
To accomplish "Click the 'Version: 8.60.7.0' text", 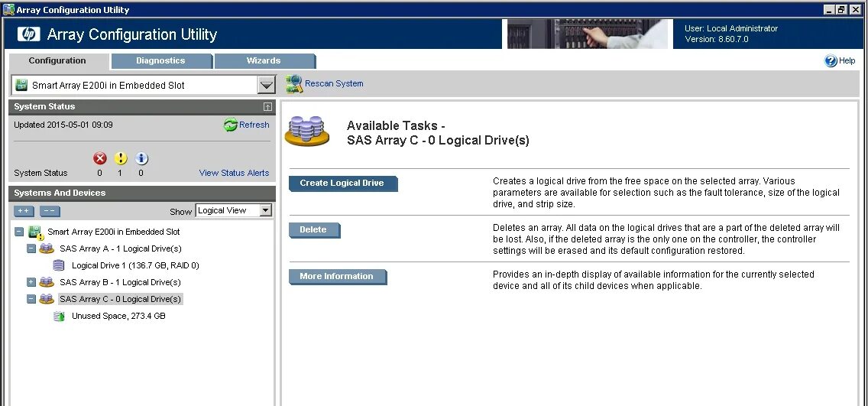I will (x=716, y=39).
